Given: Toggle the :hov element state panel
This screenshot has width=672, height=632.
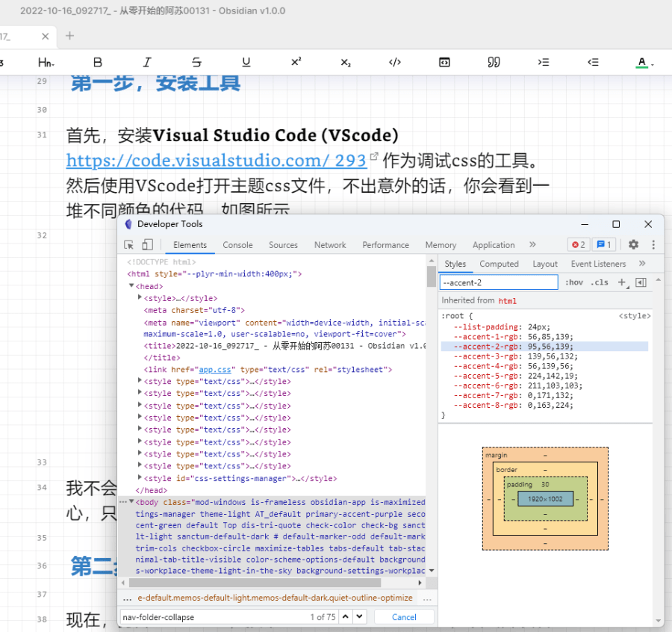Looking at the screenshot, I should (x=574, y=282).
